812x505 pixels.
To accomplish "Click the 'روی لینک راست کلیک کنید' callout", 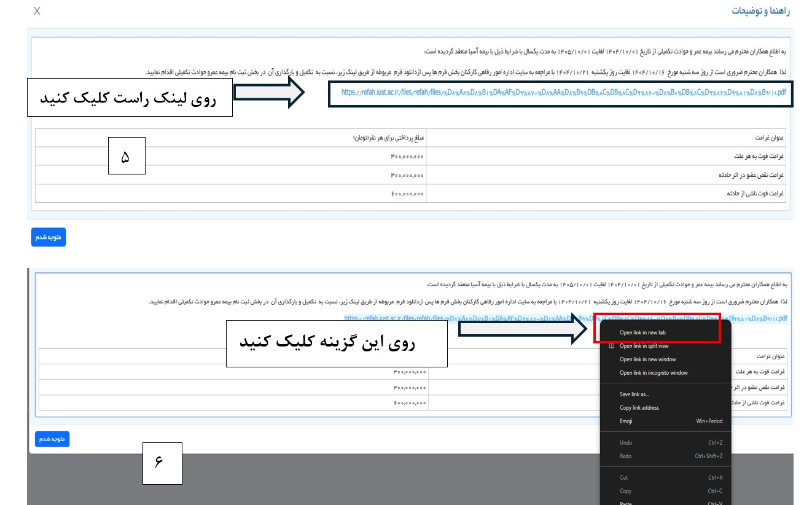I will point(130,97).
